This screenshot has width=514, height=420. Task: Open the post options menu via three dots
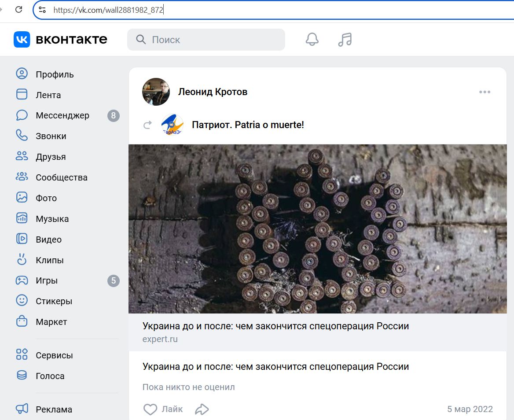485,92
